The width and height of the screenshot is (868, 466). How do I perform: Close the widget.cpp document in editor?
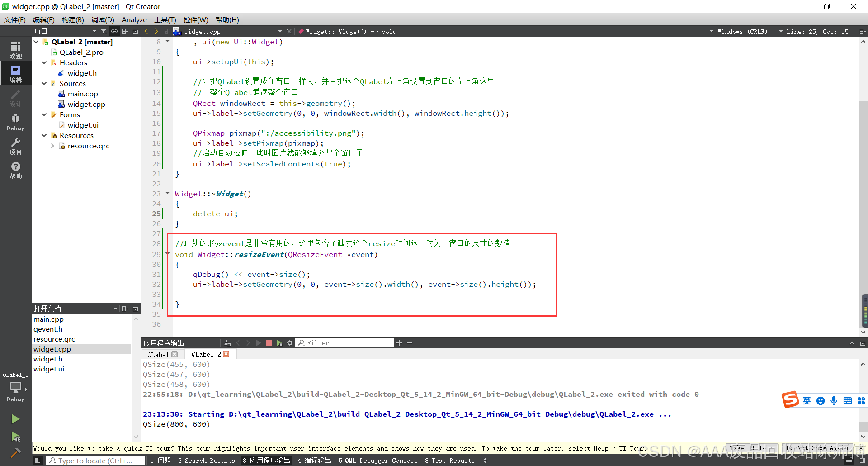click(289, 31)
